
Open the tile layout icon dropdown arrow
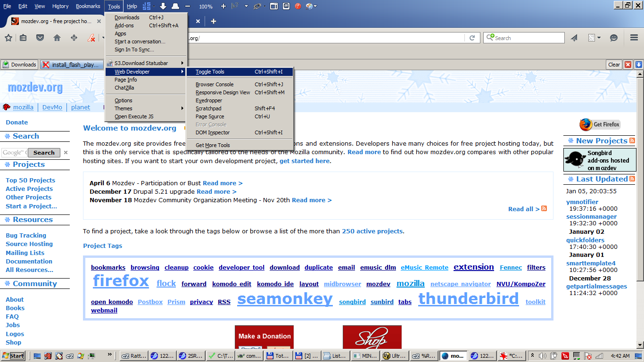(x=154, y=6)
